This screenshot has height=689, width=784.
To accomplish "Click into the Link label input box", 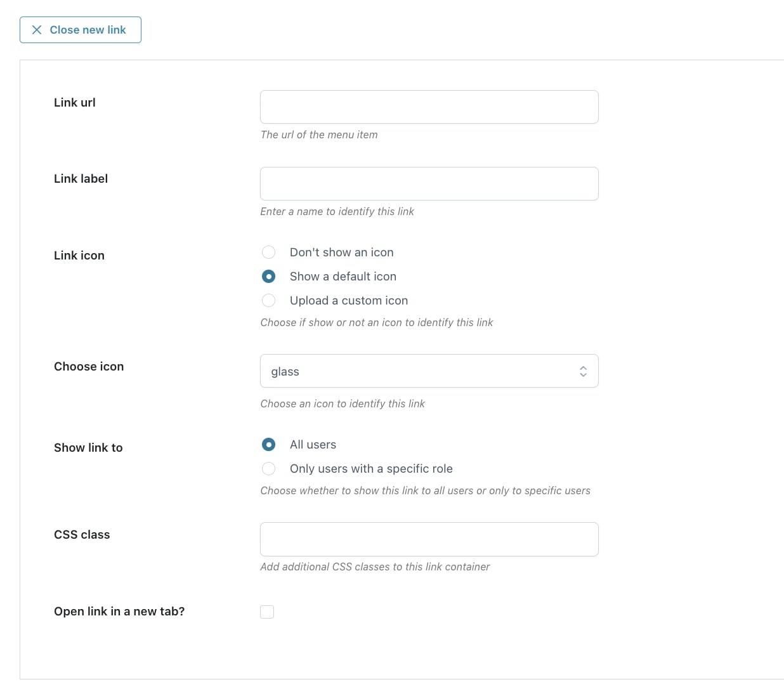I will pos(429,183).
